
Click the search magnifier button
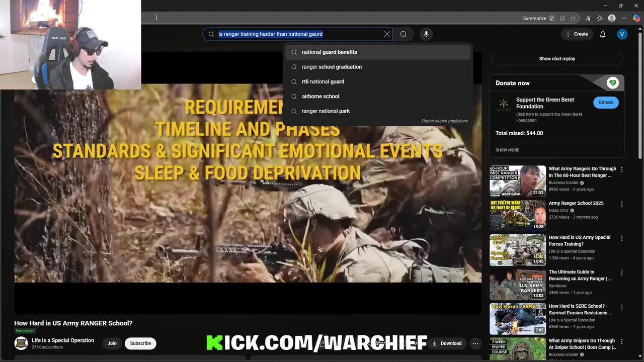coord(404,34)
